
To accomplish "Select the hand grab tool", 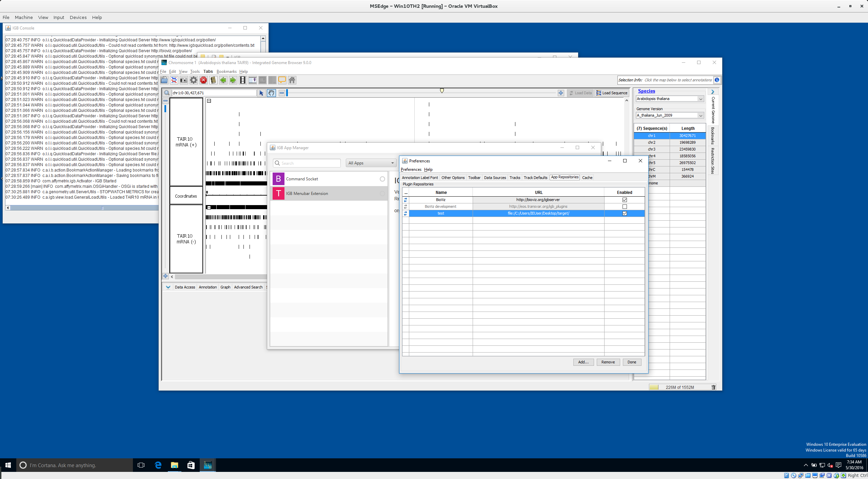I will click(x=271, y=93).
